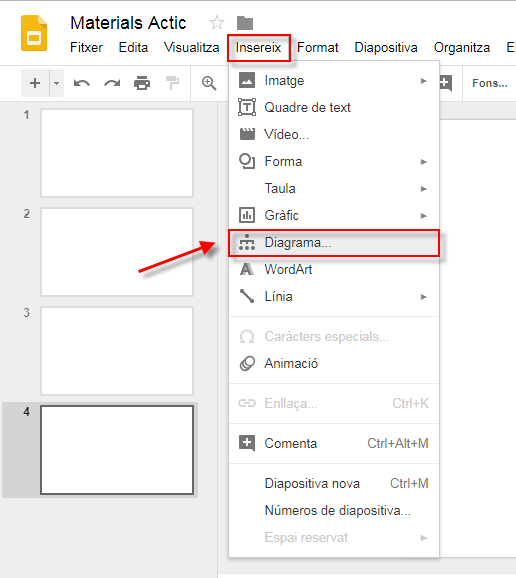Open the Google Slides home icon
Viewport: 516px width, 578px height.
click(x=34, y=33)
